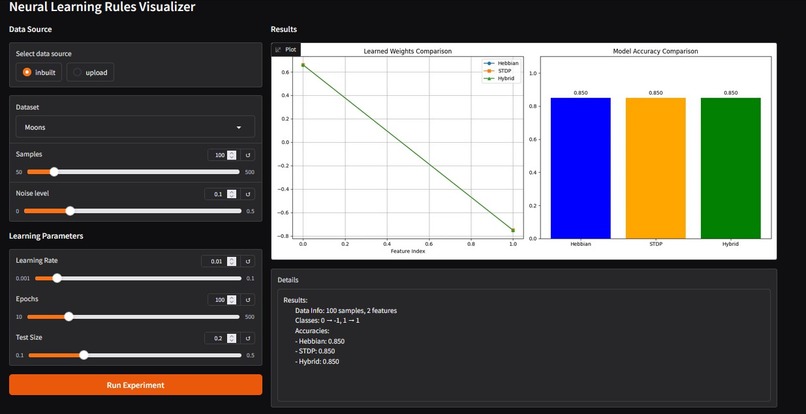Screen dimensions: 806x414
Task: Reset the Learning Rate value icon
Action: click(248, 261)
